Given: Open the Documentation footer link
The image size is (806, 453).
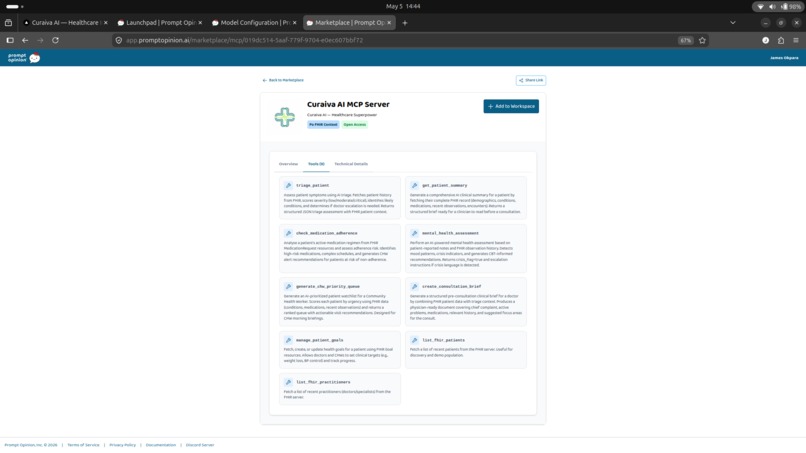Looking at the screenshot, I should pyautogui.click(x=161, y=445).
